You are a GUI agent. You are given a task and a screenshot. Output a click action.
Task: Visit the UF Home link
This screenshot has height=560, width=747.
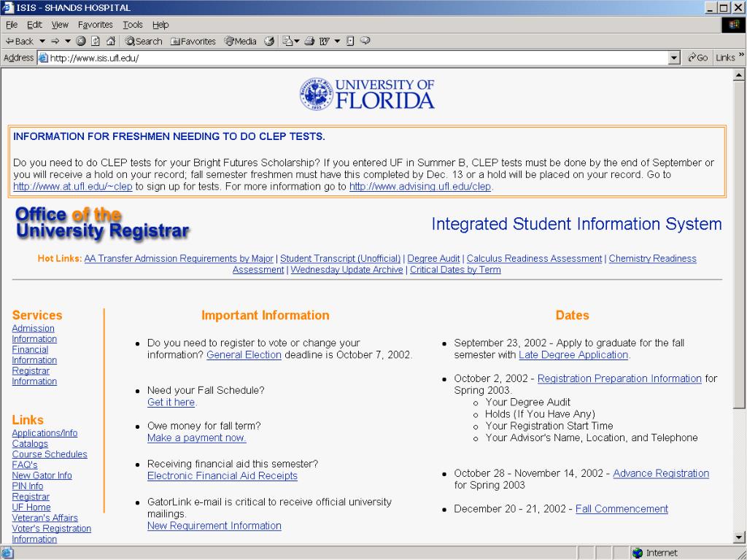click(31, 507)
